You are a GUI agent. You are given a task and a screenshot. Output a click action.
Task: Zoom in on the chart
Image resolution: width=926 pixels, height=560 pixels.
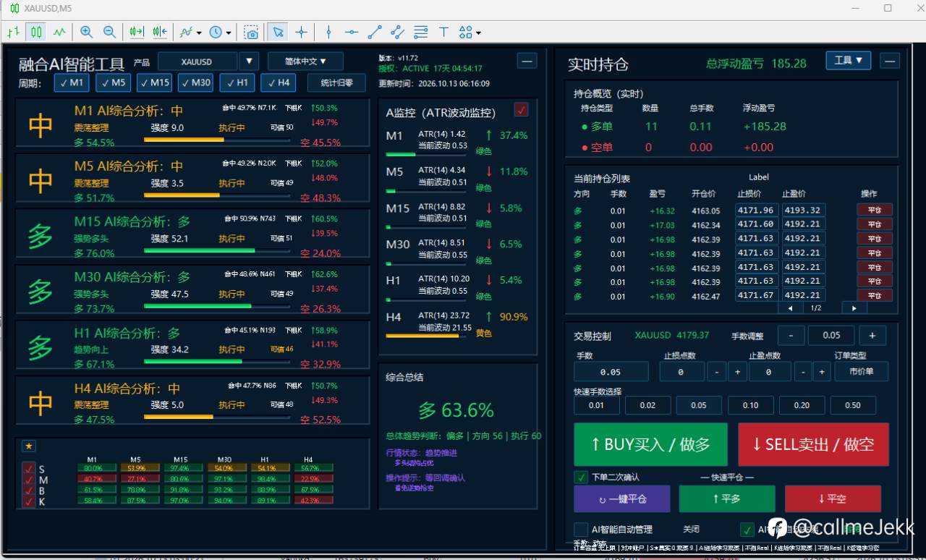click(86, 32)
